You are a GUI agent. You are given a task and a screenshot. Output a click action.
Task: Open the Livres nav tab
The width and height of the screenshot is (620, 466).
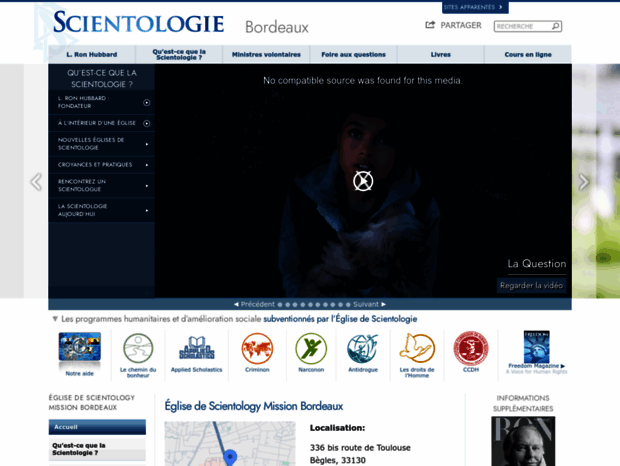tap(440, 55)
